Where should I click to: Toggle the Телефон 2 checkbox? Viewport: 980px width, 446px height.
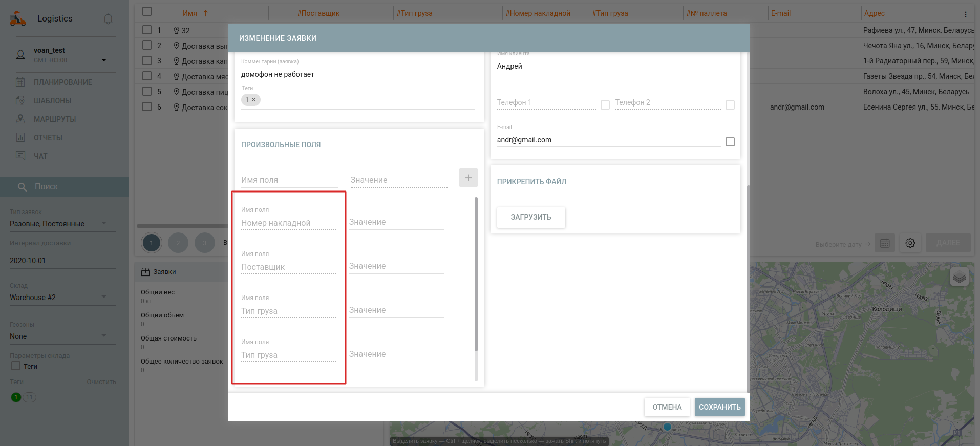730,105
